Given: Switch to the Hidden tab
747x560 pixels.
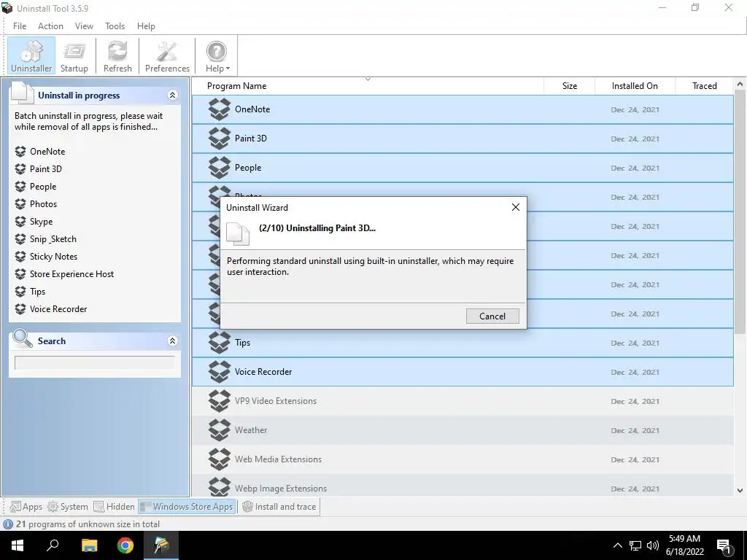Looking at the screenshot, I should pos(115,507).
